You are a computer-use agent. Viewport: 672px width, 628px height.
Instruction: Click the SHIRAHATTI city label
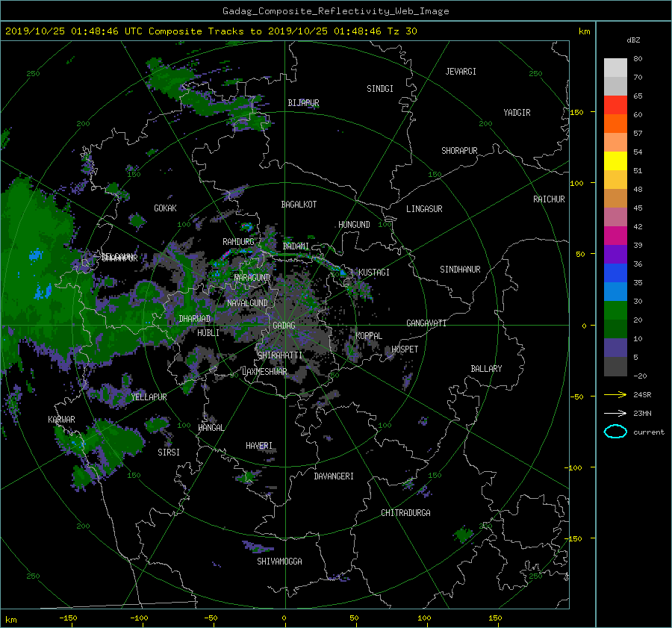pos(280,355)
